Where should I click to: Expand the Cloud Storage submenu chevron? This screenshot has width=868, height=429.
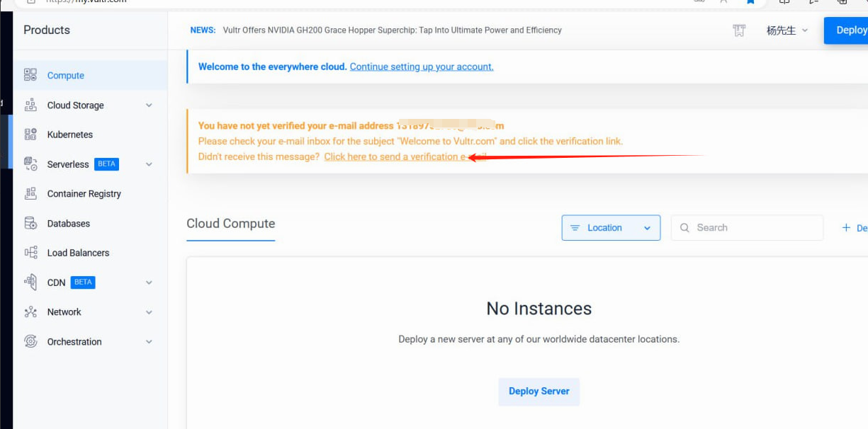coord(149,105)
